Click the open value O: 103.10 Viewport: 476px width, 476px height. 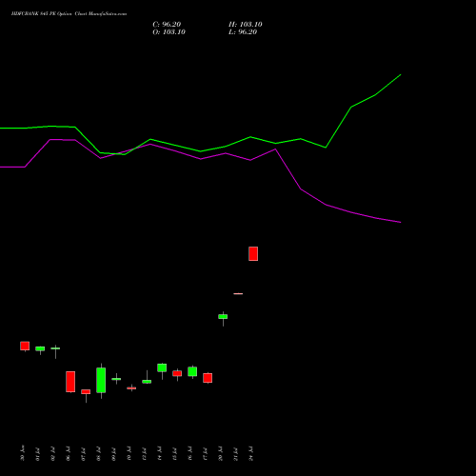point(169,32)
